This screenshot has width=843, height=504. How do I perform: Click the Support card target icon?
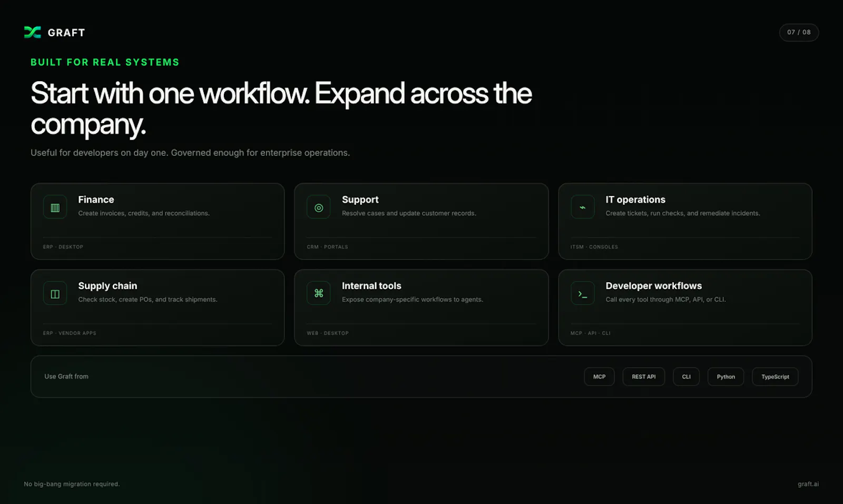[319, 207]
